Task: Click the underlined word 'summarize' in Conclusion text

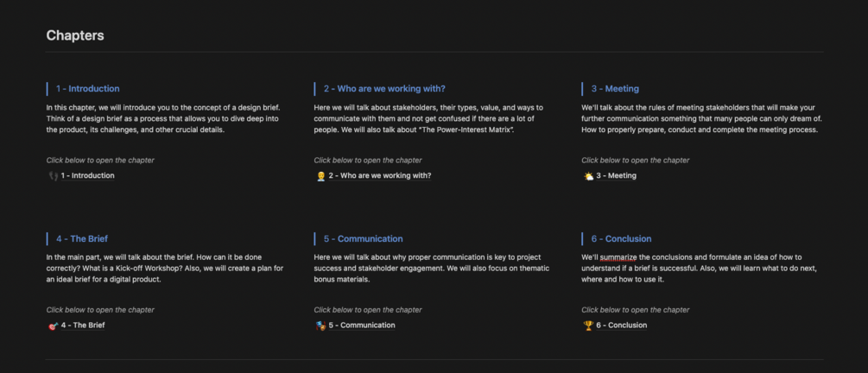Action: pos(621,257)
